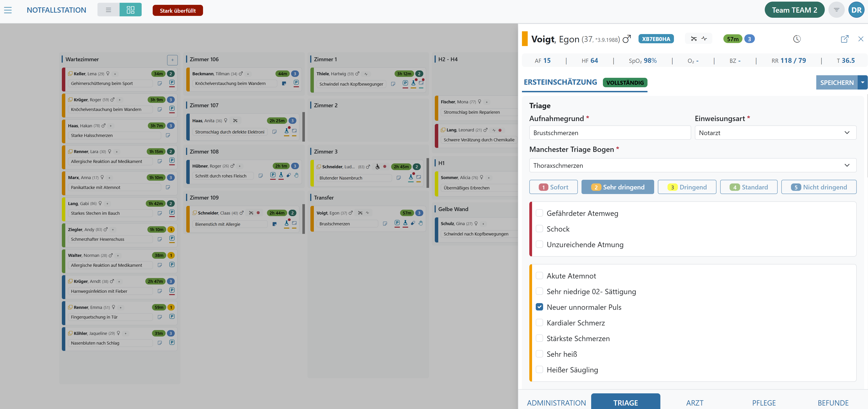Open the history clock icon in patient header
The height and width of the screenshot is (409, 868).
point(796,39)
